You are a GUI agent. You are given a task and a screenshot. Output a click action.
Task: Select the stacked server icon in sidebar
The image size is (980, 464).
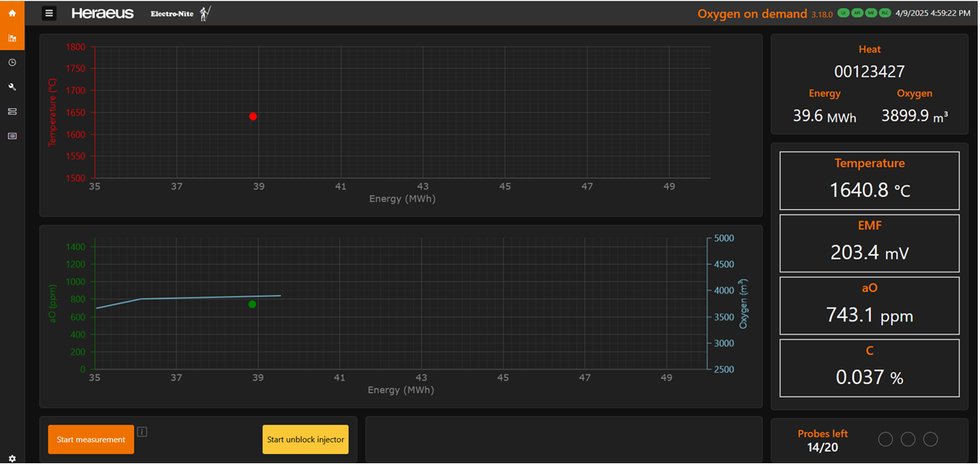pos(11,111)
